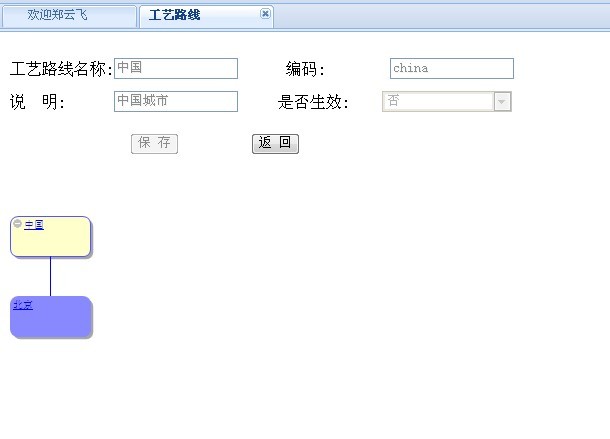
Task: Click the 保存 button
Action: click(154, 144)
